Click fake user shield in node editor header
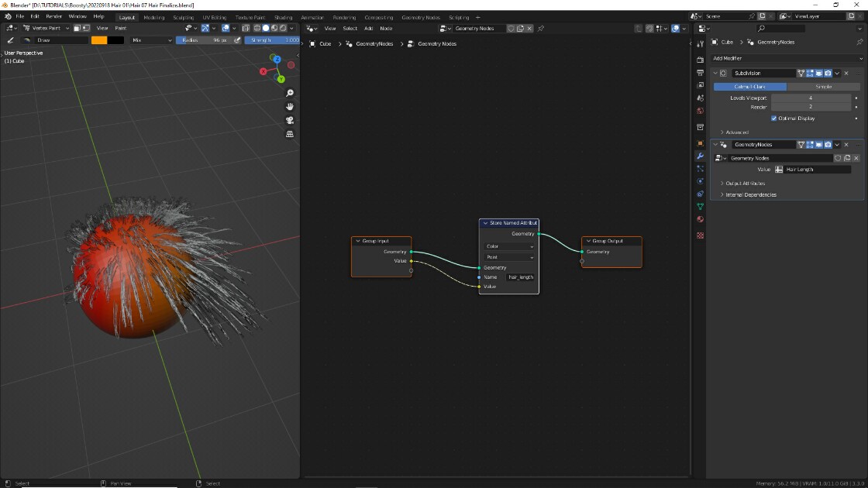This screenshot has height=488, width=868. 511,28
